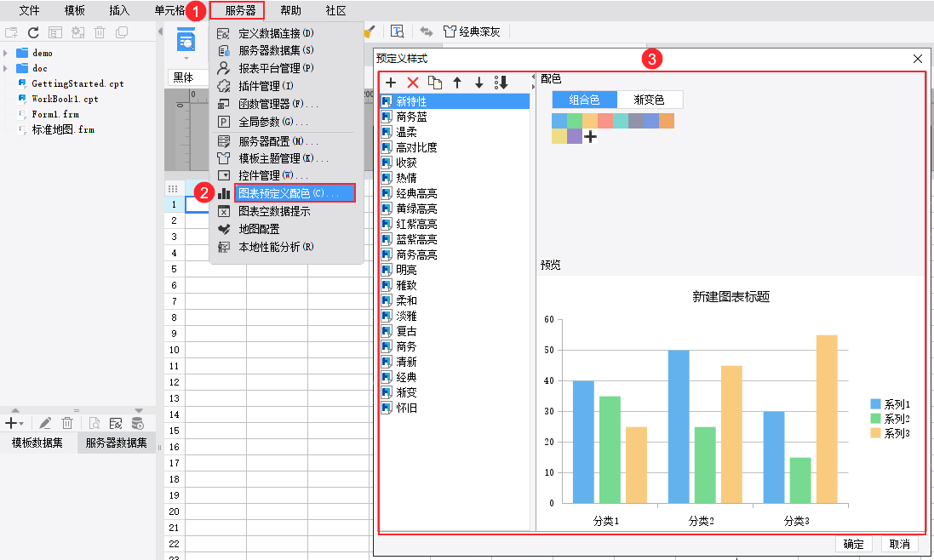Click edit pencil icon in dataset panel

pos(45,423)
